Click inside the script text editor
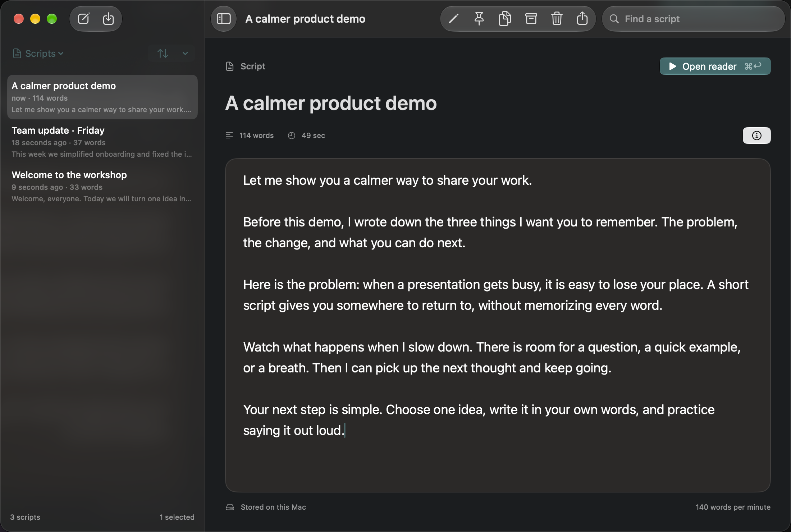This screenshot has height=532, width=791. (x=498, y=325)
